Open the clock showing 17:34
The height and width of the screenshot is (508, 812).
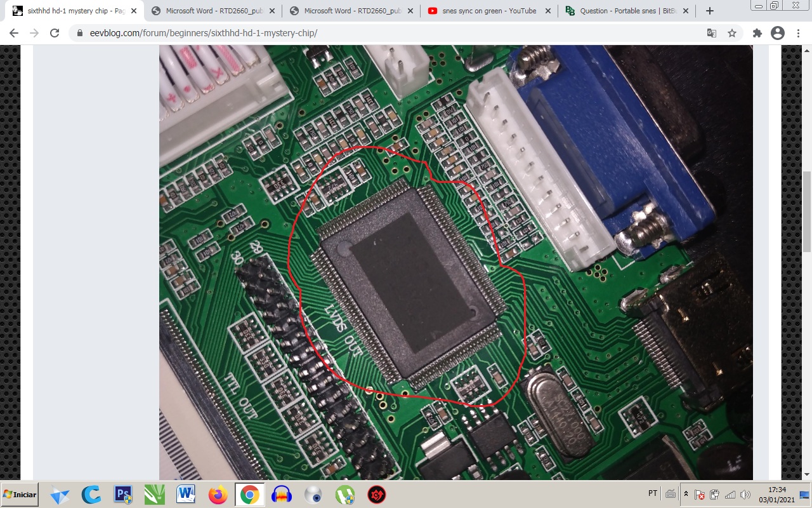pos(777,495)
